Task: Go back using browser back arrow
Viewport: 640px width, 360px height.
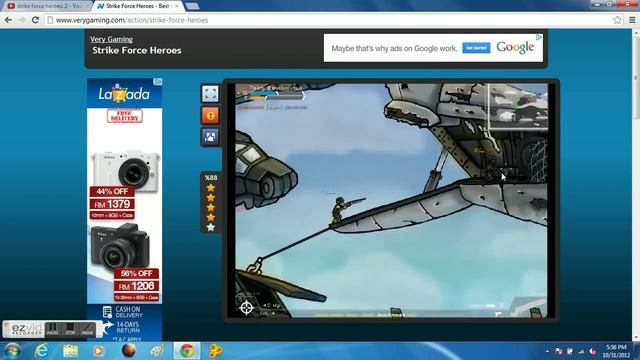Action: pyautogui.click(x=8, y=20)
